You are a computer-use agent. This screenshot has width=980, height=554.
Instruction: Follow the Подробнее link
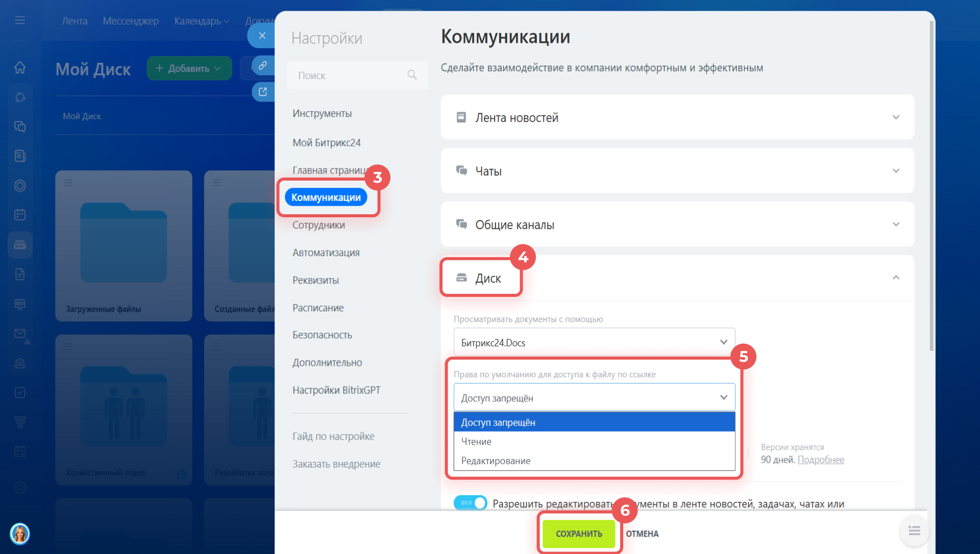pyautogui.click(x=820, y=460)
